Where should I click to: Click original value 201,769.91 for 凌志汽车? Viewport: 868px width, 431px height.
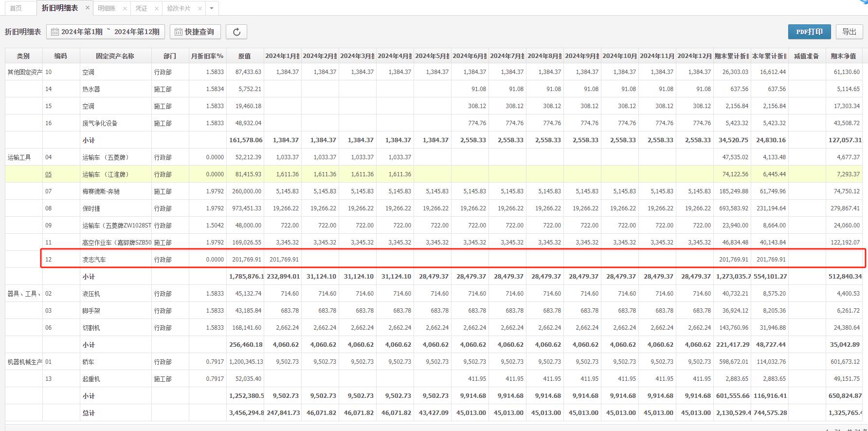pos(246,260)
